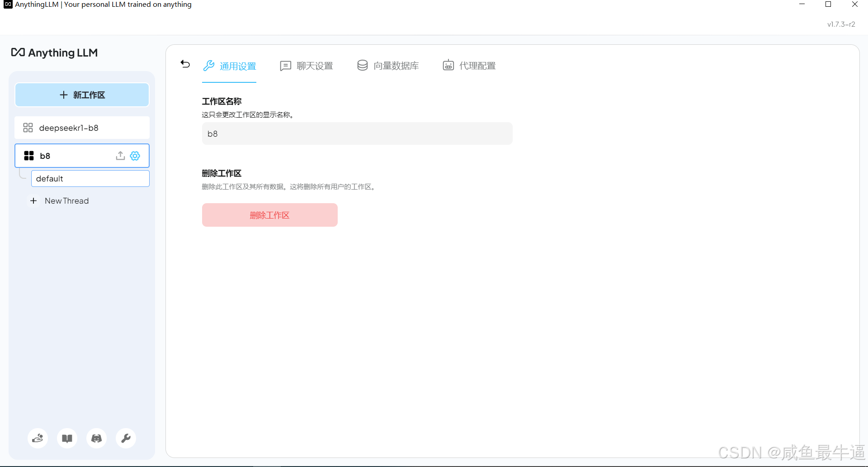The width and height of the screenshot is (868, 467).
Task: Click the red 删除工作区 delete workspace button
Action: (x=270, y=215)
